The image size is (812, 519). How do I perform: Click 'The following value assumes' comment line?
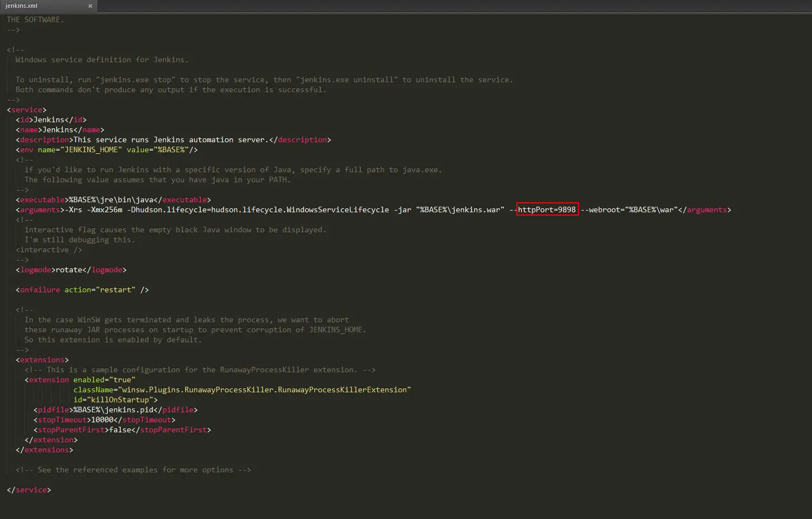click(x=157, y=179)
